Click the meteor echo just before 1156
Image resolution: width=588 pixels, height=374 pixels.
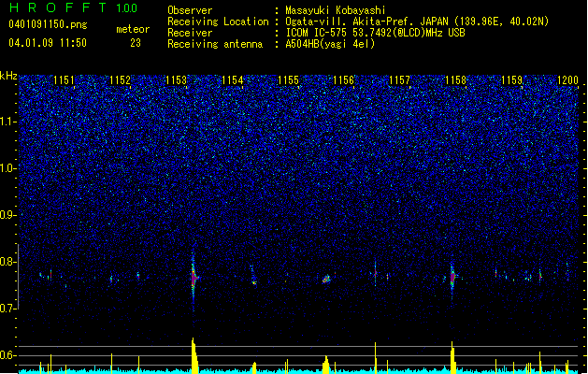click(326, 279)
